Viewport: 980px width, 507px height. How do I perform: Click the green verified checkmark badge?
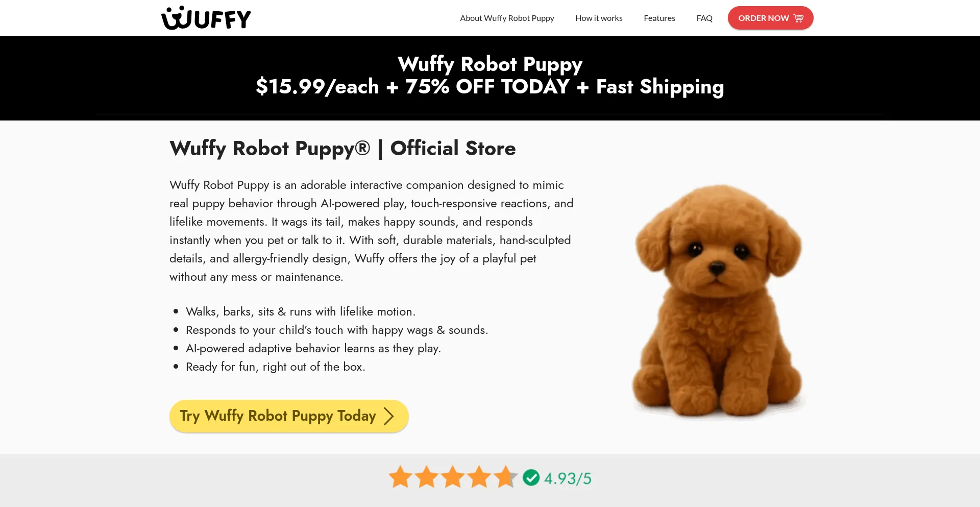pyautogui.click(x=531, y=478)
